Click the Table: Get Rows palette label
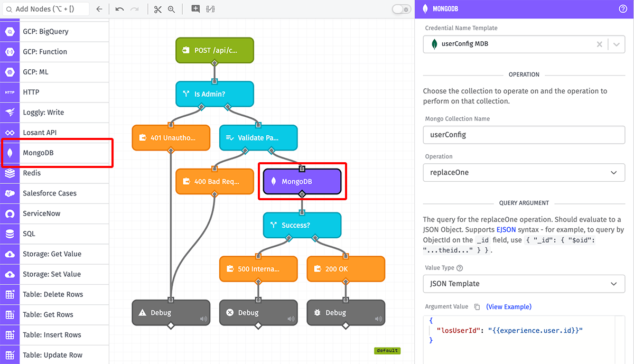The width and height of the screenshot is (634, 364). (x=48, y=315)
